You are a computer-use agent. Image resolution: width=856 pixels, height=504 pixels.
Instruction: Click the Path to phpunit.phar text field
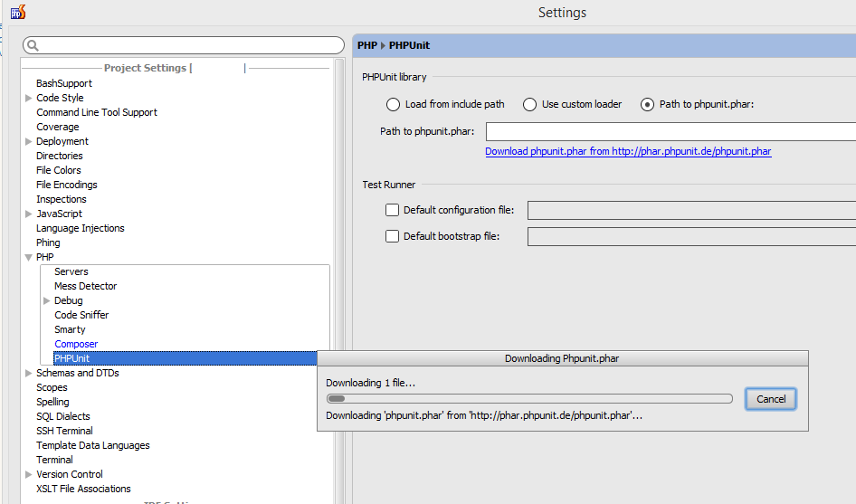[x=671, y=131]
